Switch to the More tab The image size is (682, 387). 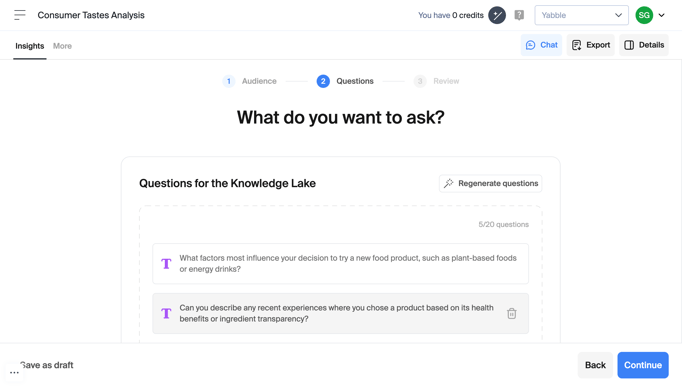[62, 46]
